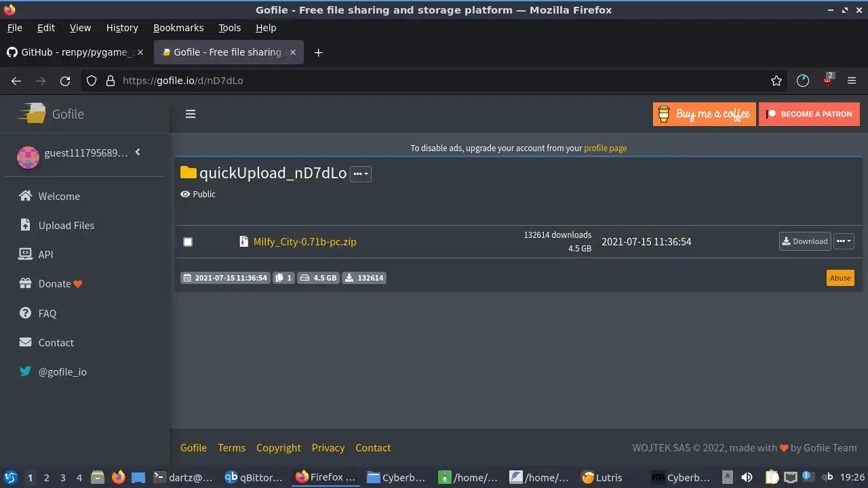The width and height of the screenshot is (868, 488).
Task: Open the circular extension icon in toolbar
Action: pyautogui.click(x=803, y=81)
